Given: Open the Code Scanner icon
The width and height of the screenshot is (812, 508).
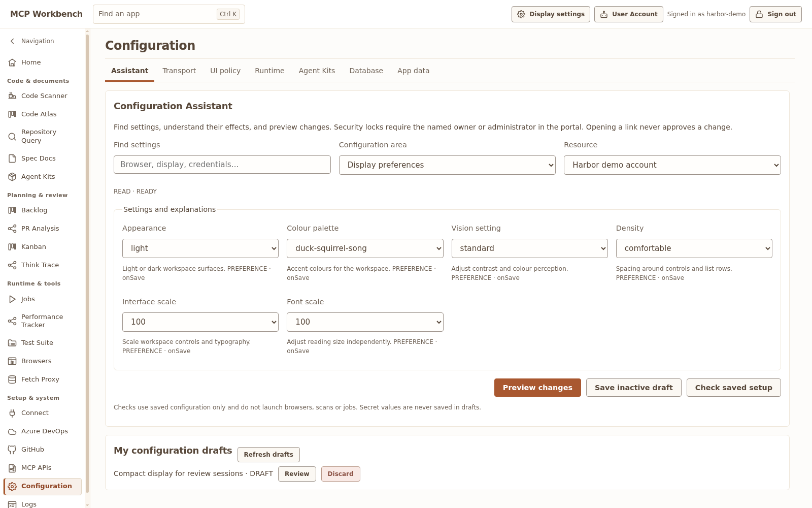Looking at the screenshot, I should pos(12,96).
